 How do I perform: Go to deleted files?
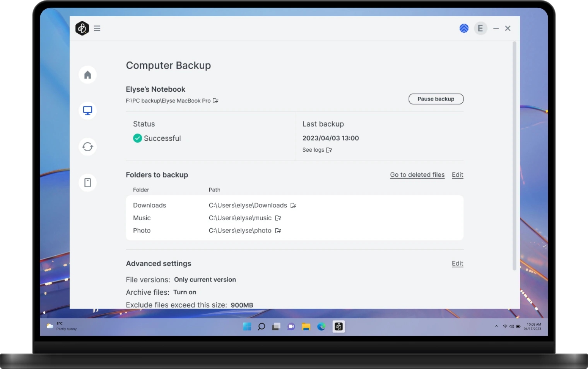click(x=417, y=175)
